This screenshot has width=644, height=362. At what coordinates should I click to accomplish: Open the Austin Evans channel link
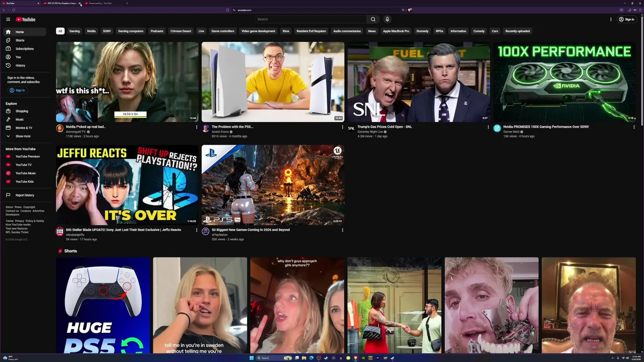[x=220, y=132]
